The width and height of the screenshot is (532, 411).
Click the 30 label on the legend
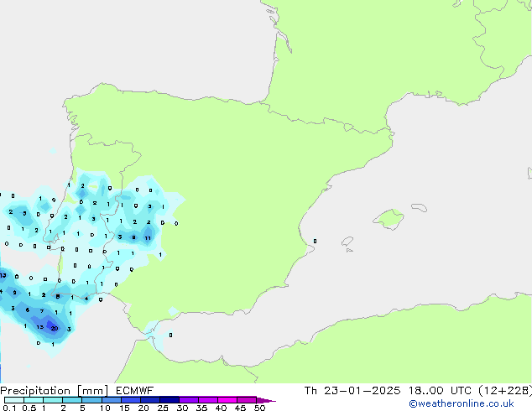tap(182, 408)
